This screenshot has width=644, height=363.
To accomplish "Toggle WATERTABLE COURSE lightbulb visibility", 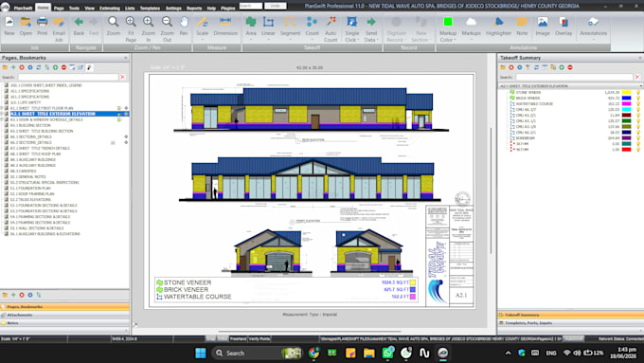I will [x=638, y=104].
